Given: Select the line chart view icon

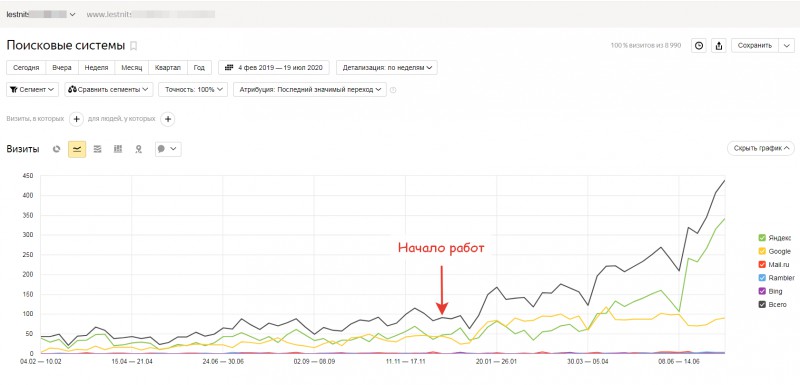Looking at the screenshot, I should pyautogui.click(x=77, y=149).
